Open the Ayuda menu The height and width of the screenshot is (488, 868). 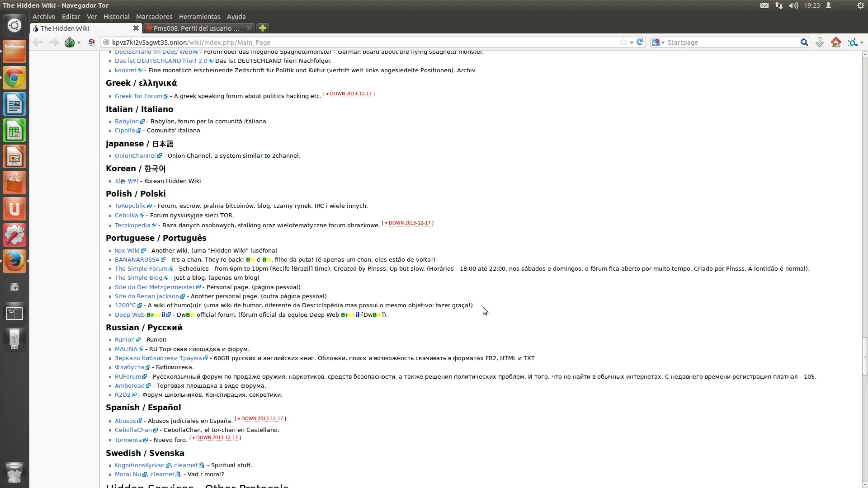tap(236, 17)
